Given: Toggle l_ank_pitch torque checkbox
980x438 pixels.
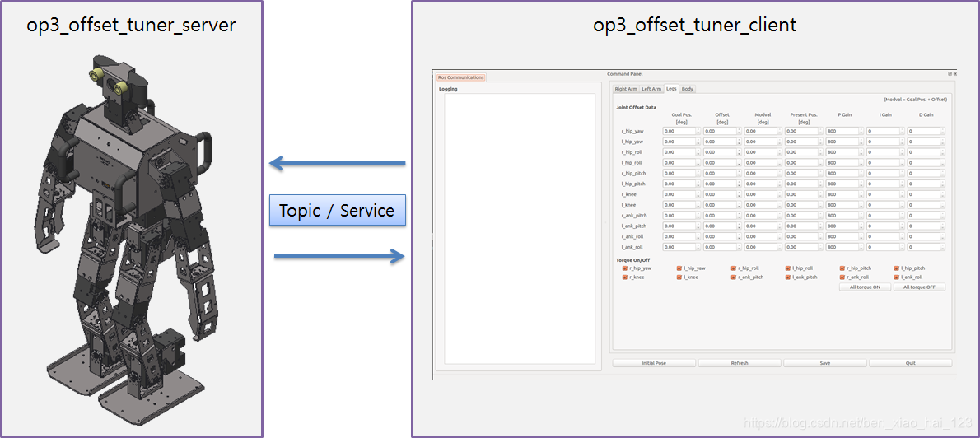Looking at the screenshot, I should coord(788,277).
